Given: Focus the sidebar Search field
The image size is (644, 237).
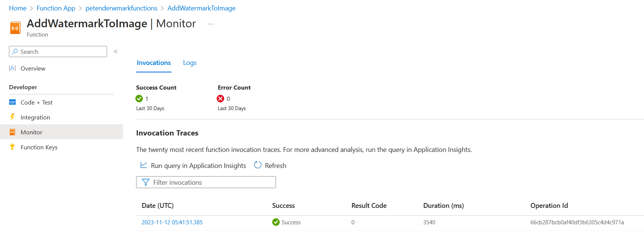Looking at the screenshot, I should coord(58,52).
